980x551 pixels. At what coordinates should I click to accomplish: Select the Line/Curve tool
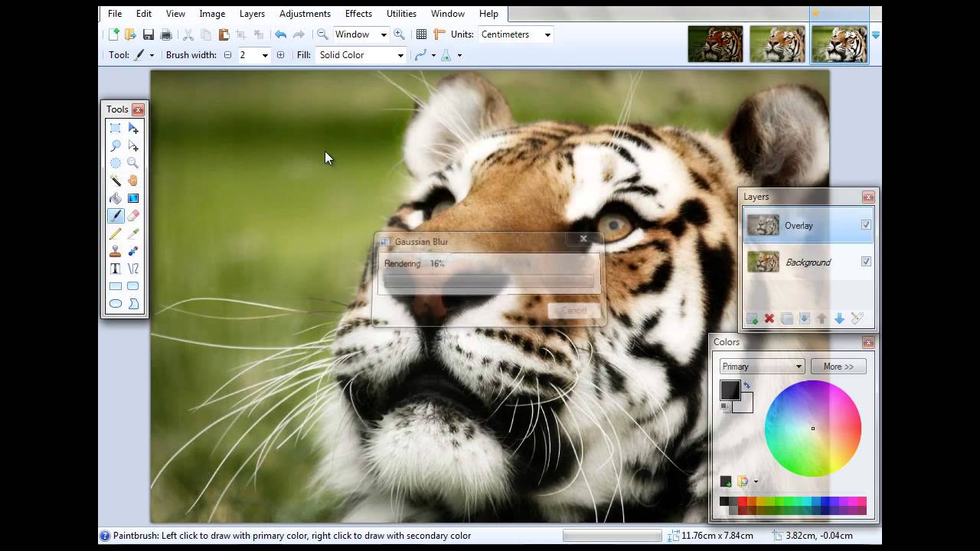(133, 269)
